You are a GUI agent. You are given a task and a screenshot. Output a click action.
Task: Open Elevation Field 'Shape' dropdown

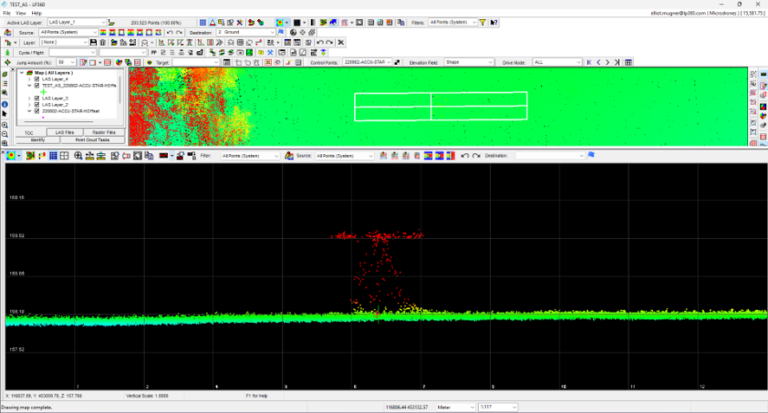(469, 63)
